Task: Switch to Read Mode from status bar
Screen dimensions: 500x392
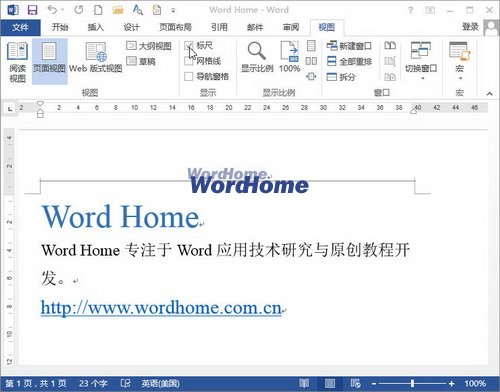Action: pos(304,383)
